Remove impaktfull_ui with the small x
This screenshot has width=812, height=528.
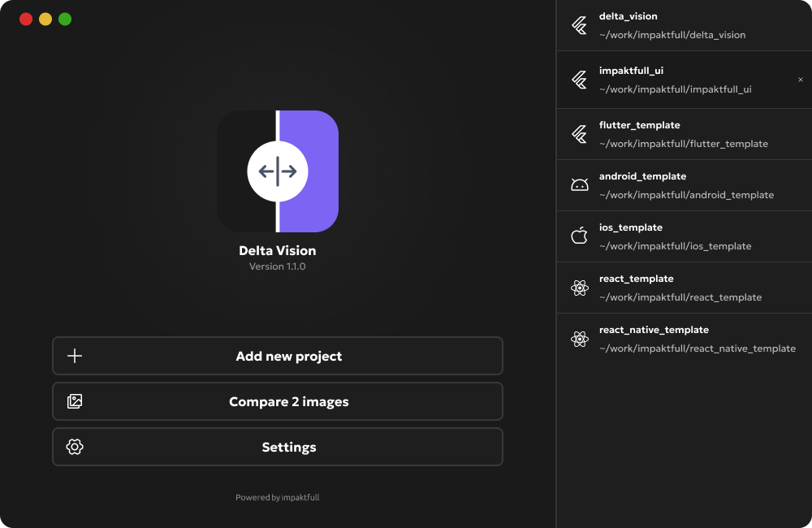click(801, 80)
